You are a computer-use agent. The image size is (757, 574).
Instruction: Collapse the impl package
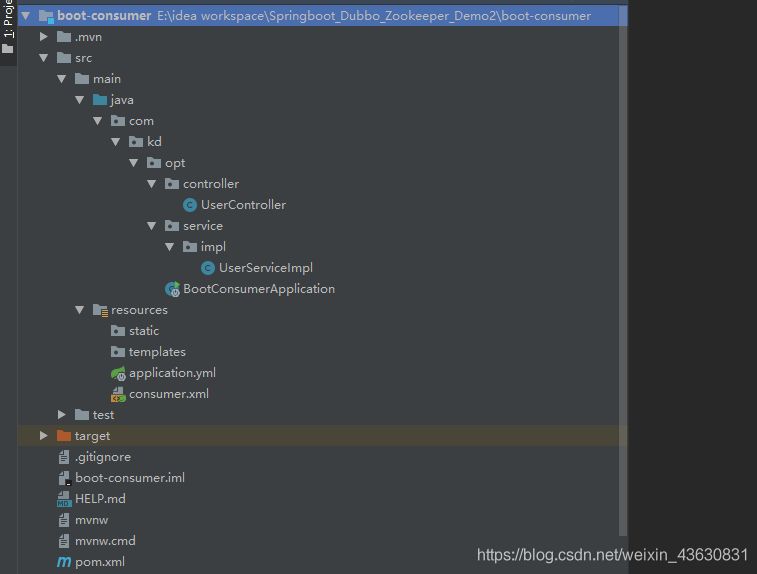169,247
